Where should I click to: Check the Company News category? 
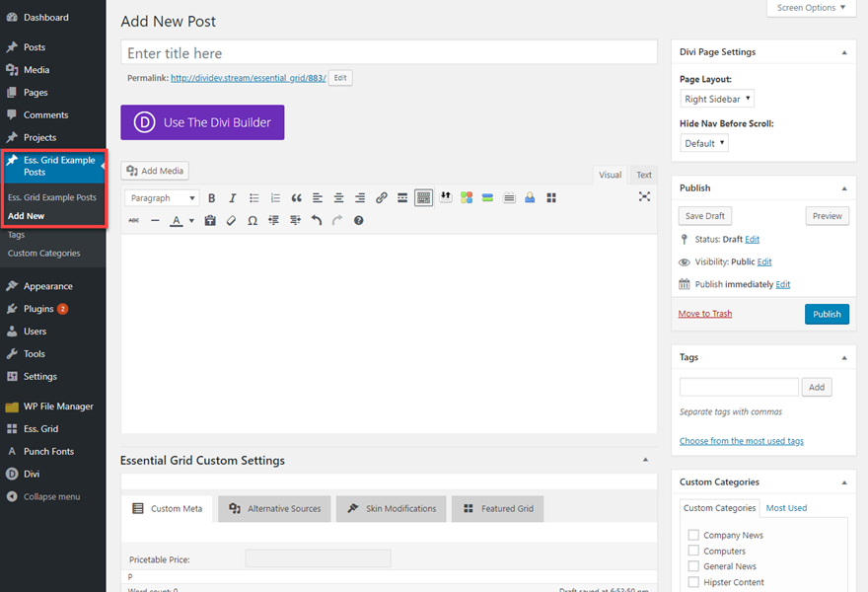pyautogui.click(x=693, y=536)
